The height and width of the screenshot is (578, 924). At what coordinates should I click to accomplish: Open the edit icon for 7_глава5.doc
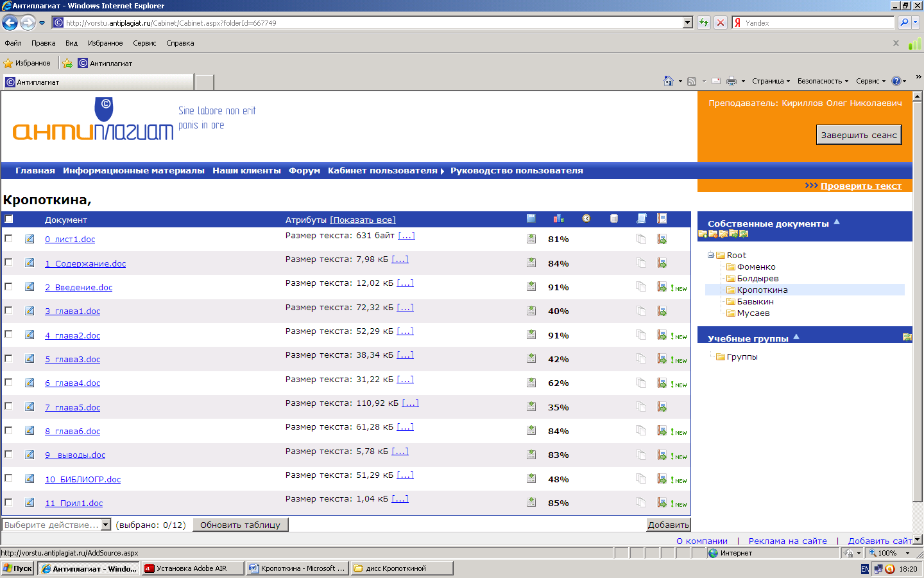click(x=30, y=407)
